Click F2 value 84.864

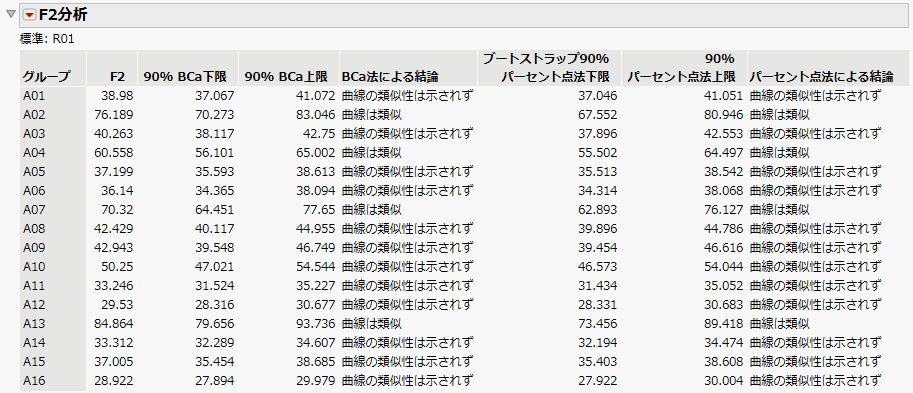click(115, 324)
